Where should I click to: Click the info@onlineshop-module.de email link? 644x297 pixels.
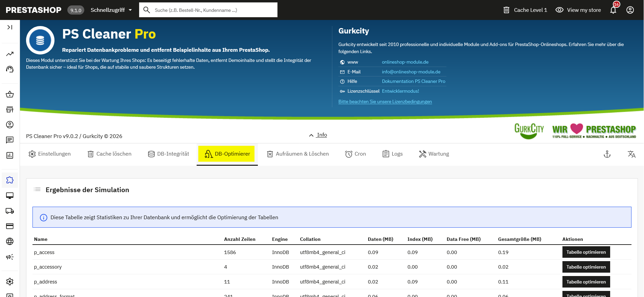pos(411,72)
